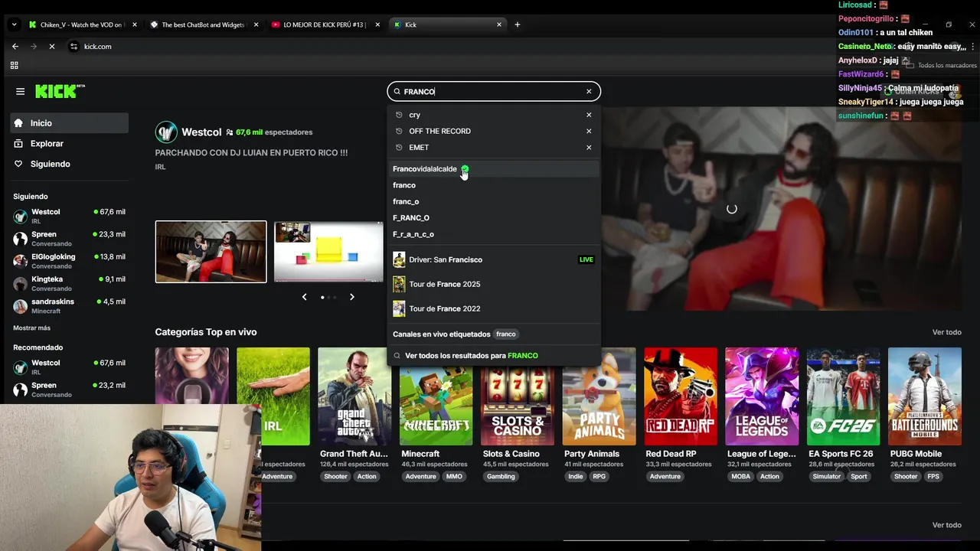Screen dimensions: 980x551
Task: Click the MOBA tag
Action: [741, 477]
